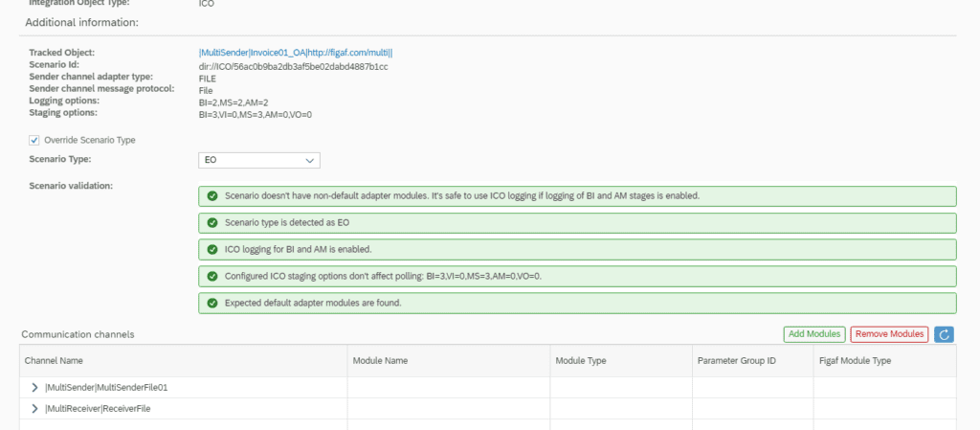Open the Tracked Object link |MultiSender|Invoice01_OA

tap(295, 53)
